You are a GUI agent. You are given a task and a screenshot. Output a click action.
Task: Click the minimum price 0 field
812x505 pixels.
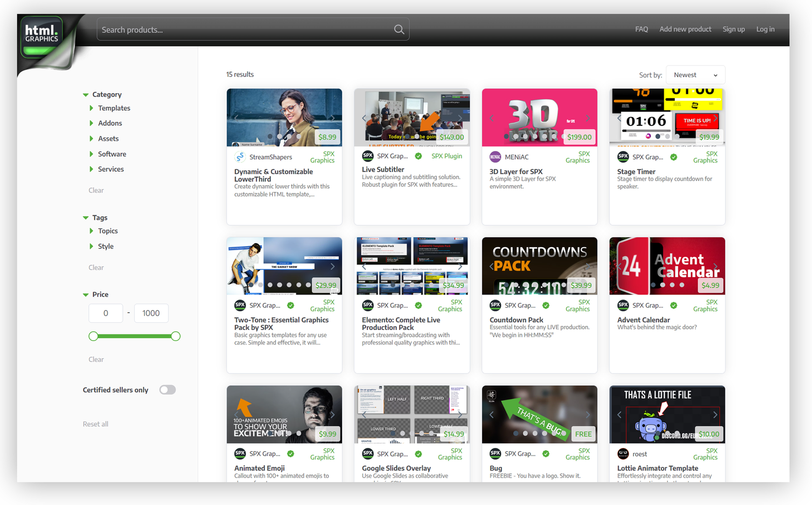106,313
